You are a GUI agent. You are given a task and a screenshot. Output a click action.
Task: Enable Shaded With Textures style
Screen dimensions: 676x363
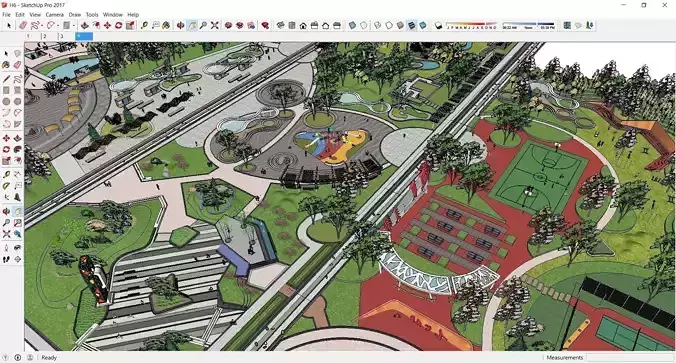tap(412, 25)
